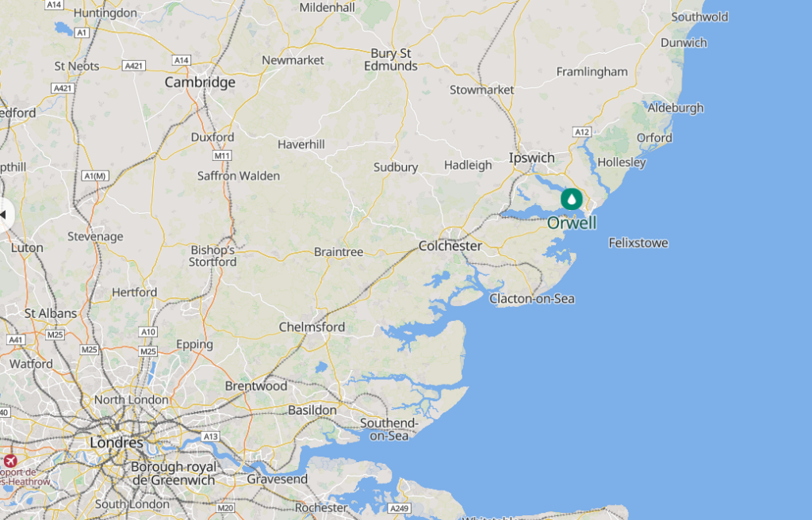This screenshot has width=812, height=520.
Task: Click the M11 motorway shield
Action: pyautogui.click(x=222, y=155)
